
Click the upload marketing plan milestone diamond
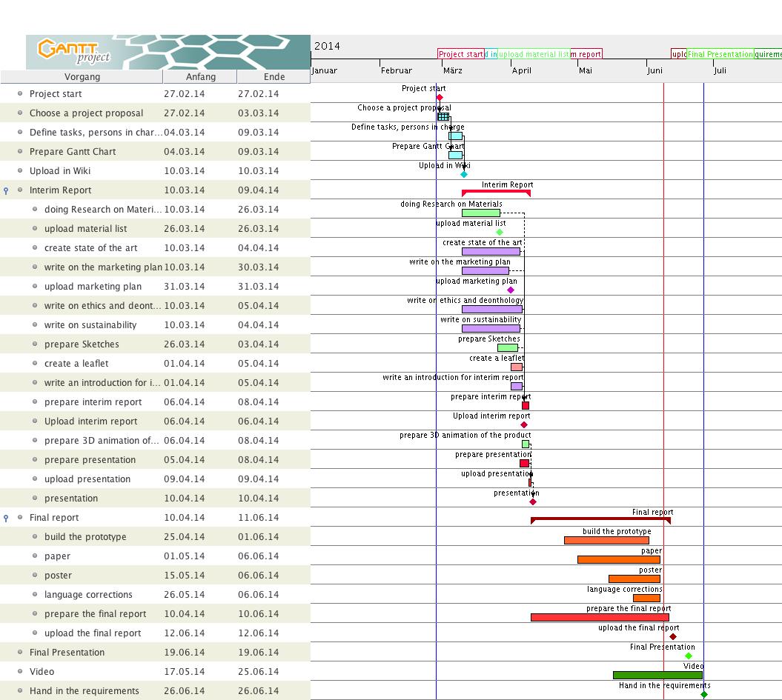[510, 290]
